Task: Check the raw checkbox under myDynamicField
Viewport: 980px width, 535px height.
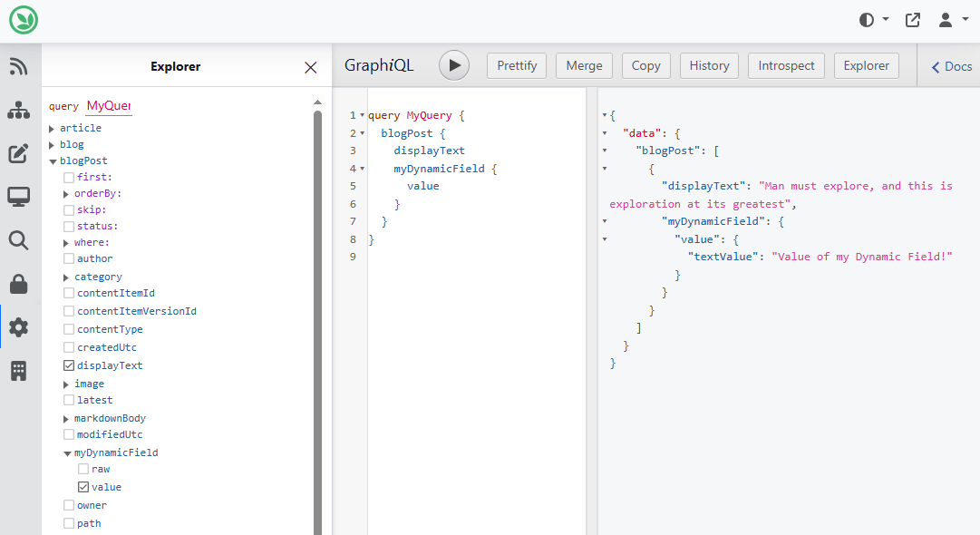Action: pos(83,470)
